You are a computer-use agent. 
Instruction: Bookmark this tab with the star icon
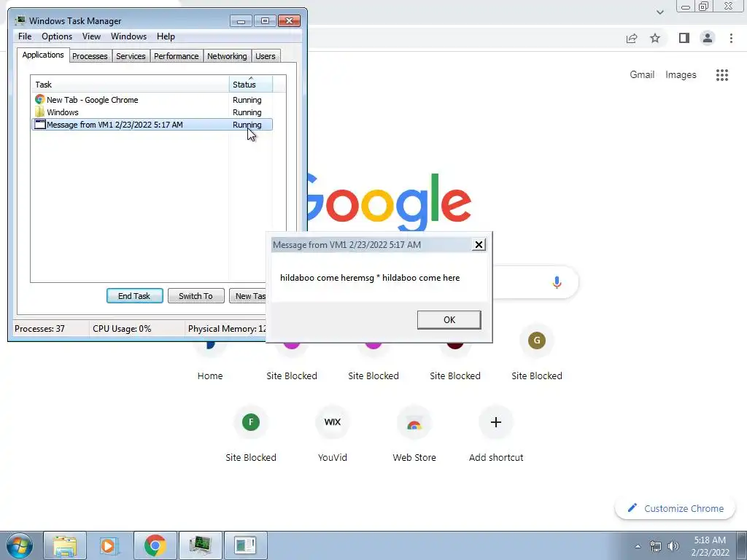point(655,38)
